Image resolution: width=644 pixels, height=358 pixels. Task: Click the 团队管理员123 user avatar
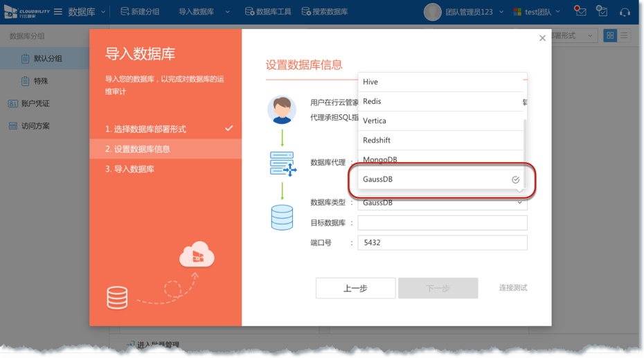coord(432,12)
